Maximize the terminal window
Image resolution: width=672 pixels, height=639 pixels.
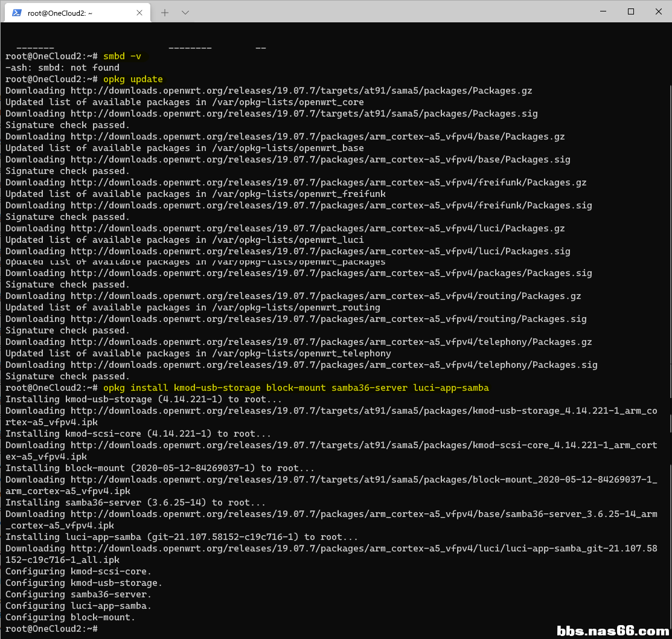[630, 11]
